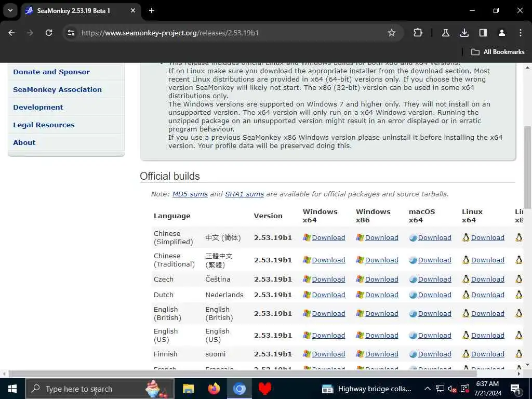Open the MD5 sums link
This screenshot has height=399, width=532.
190,194
